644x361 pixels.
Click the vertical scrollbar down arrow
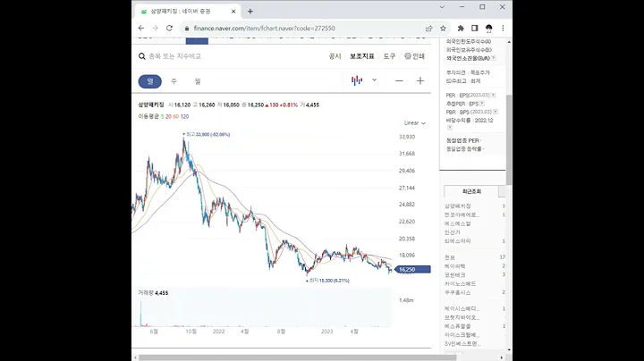tap(509, 350)
